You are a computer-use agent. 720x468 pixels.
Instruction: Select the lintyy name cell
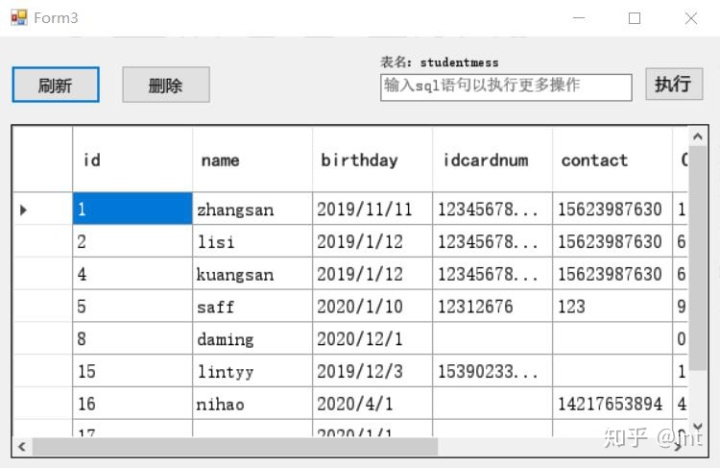point(253,371)
